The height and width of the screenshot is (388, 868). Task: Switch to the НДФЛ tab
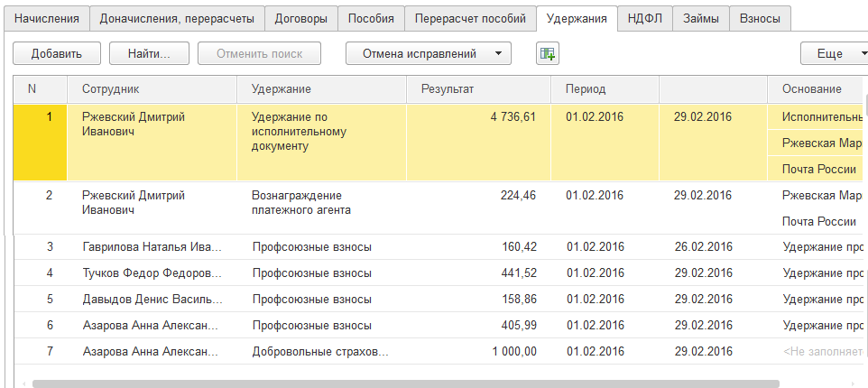click(x=645, y=18)
